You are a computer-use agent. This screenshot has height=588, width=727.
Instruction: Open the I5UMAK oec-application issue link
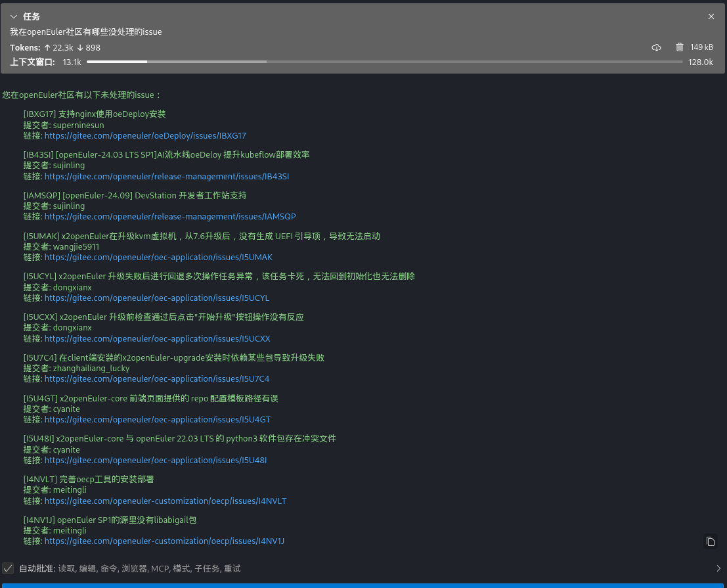[x=158, y=258]
